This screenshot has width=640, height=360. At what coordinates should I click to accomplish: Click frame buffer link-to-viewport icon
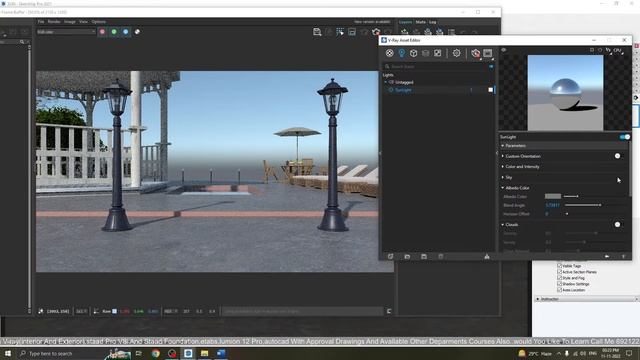pos(352,32)
